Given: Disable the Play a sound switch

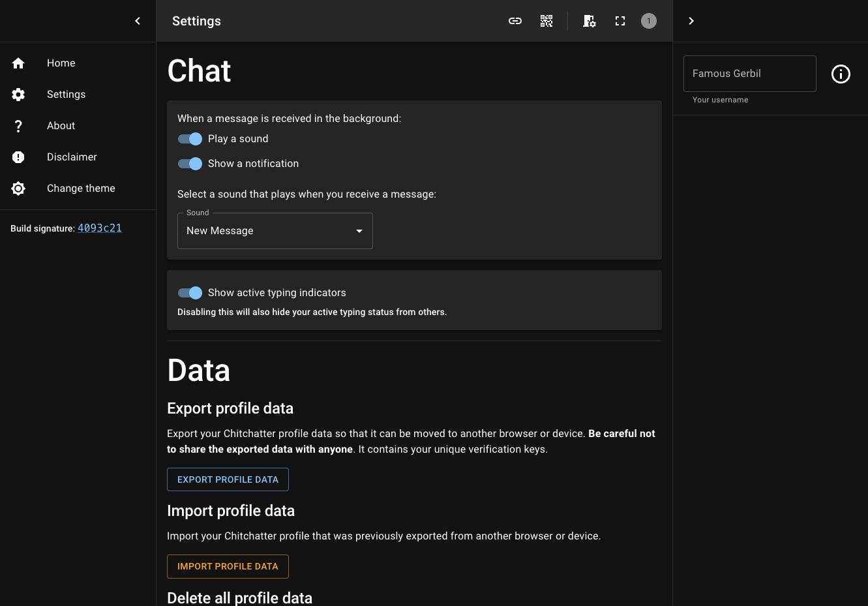Looking at the screenshot, I should (190, 139).
